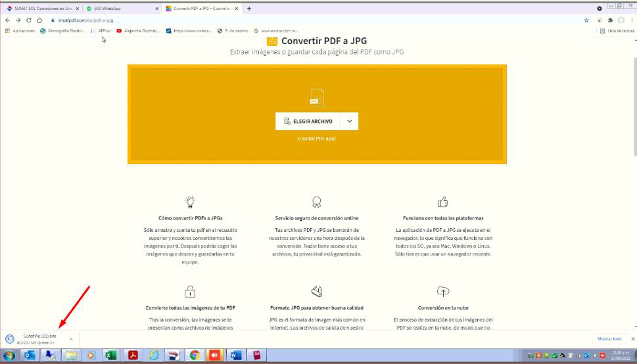Open the Chrome three-dot menu
This screenshot has height=364, width=637.
coord(631,20)
